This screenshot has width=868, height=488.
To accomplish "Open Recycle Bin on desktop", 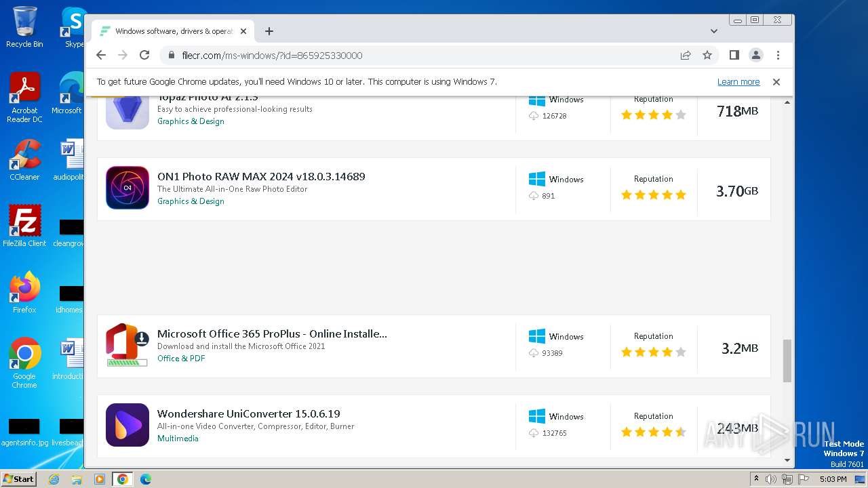I will (24, 27).
